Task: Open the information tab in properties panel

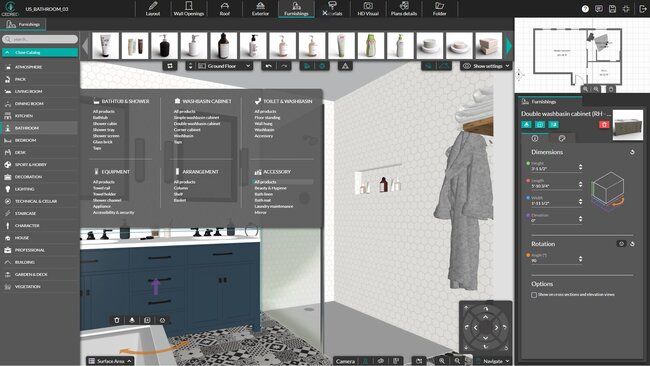Action: (x=535, y=138)
